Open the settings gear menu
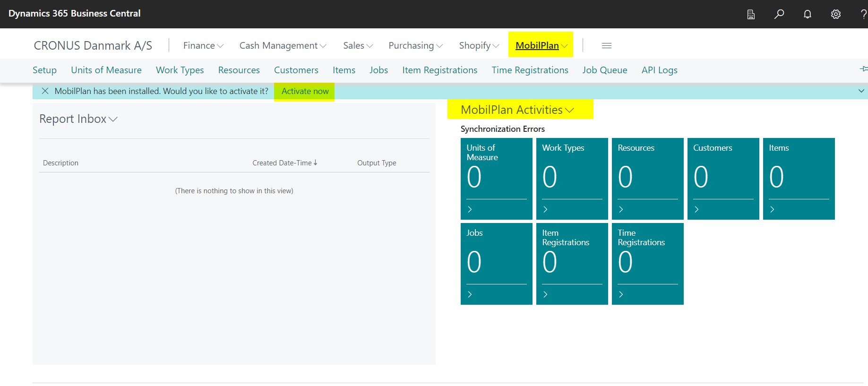Viewport: 868px width, 386px height. tap(836, 14)
